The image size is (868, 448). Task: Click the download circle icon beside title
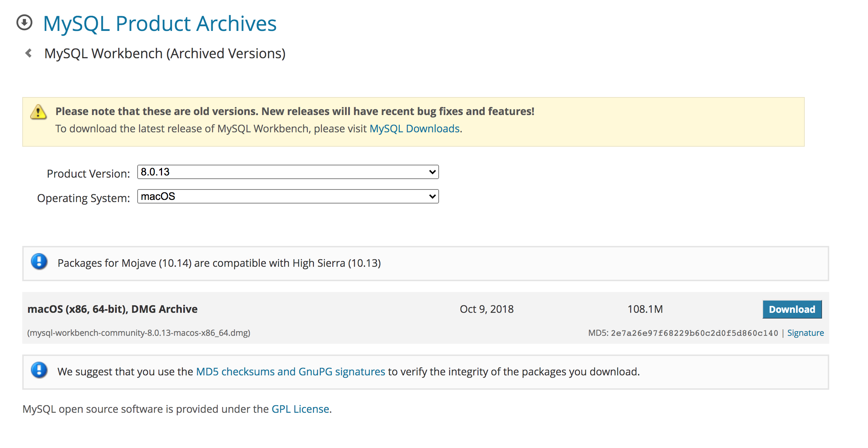point(24,23)
